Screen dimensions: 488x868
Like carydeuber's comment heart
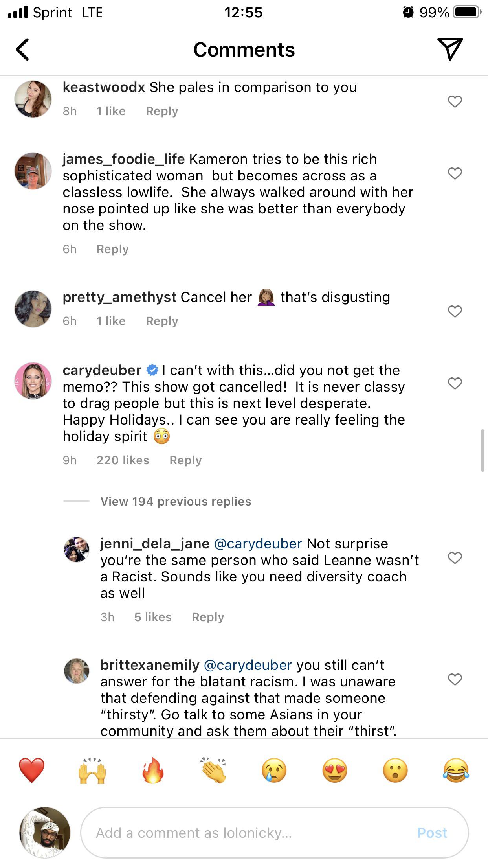(x=455, y=383)
